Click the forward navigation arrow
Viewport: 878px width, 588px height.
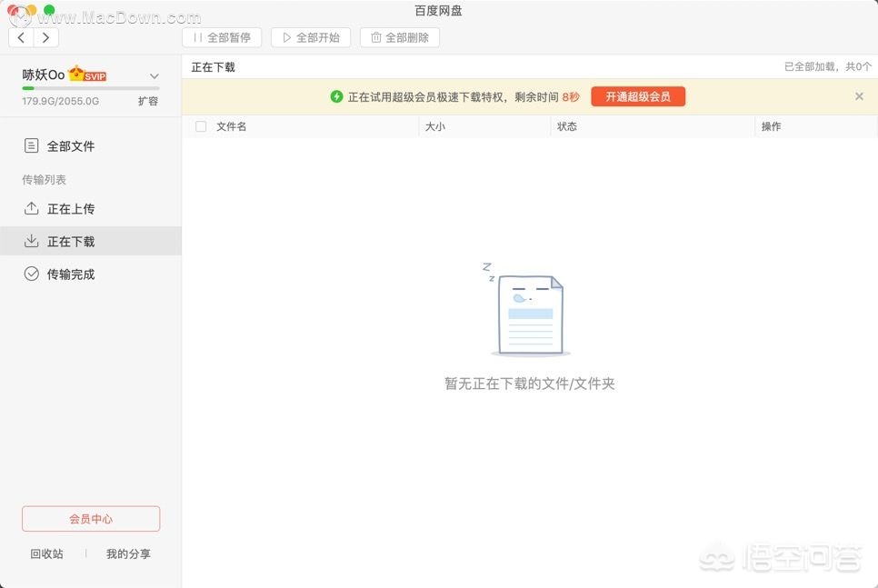pyautogui.click(x=45, y=37)
